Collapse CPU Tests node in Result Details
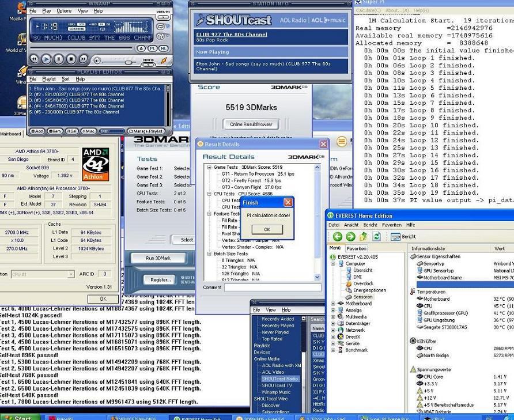This screenshot has height=420, width=514. click(209, 194)
